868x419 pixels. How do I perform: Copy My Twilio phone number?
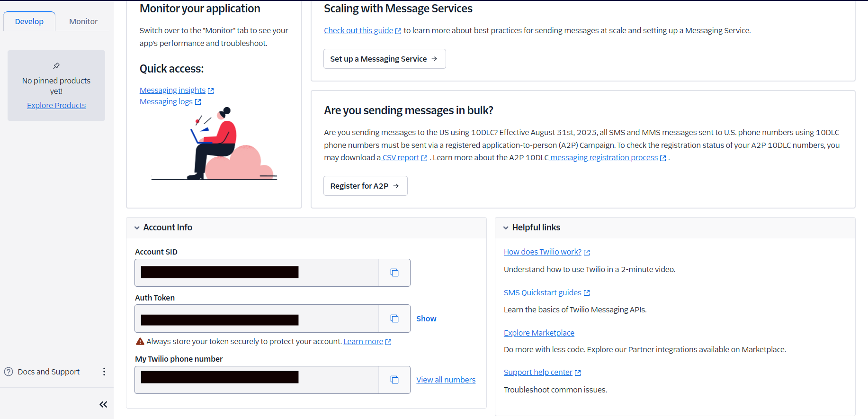point(394,380)
